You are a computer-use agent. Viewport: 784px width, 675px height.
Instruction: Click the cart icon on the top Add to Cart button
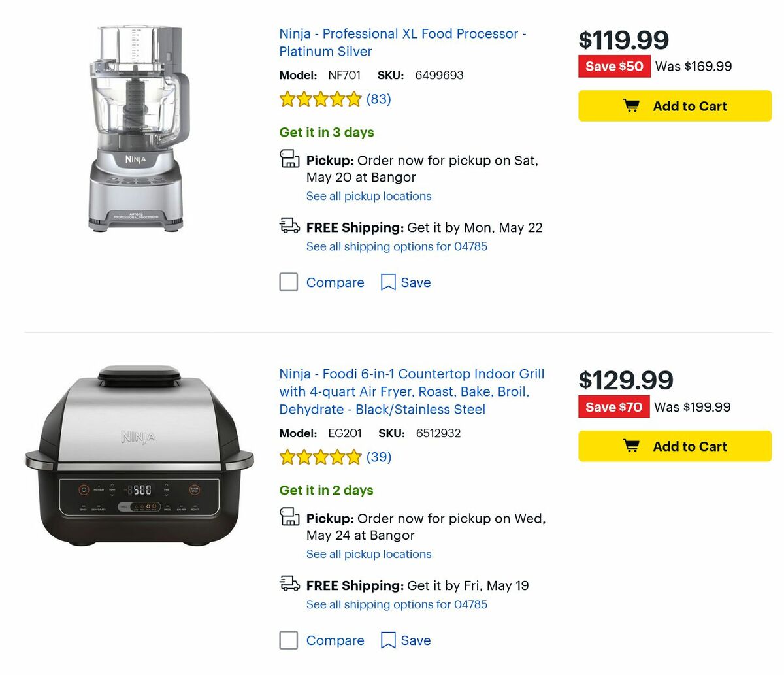click(x=630, y=105)
